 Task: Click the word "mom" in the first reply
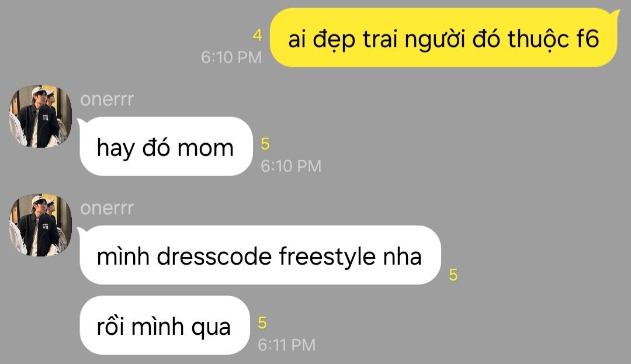click(205, 148)
